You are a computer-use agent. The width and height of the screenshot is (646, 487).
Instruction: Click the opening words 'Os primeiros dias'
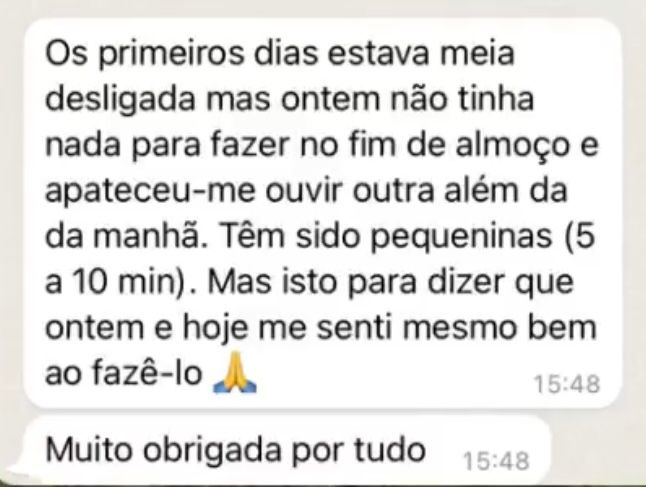181,55
